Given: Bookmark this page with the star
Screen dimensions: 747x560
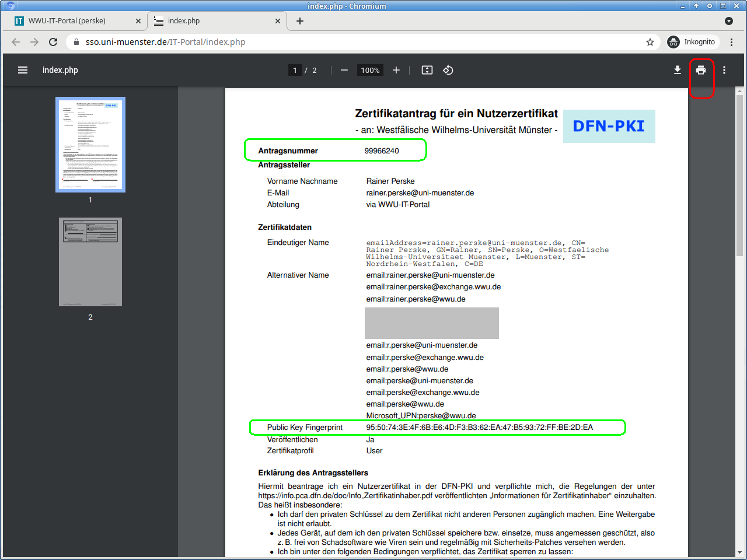Looking at the screenshot, I should click(x=650, y=42).
